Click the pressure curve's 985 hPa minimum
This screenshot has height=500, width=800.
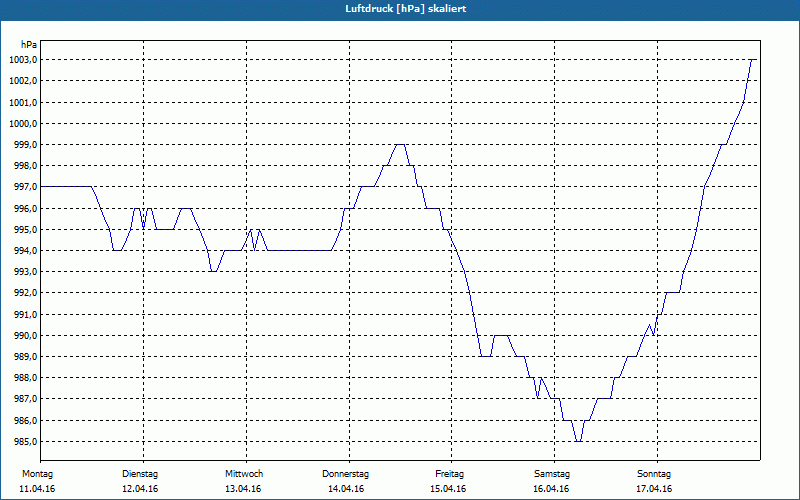pos(578,441)
